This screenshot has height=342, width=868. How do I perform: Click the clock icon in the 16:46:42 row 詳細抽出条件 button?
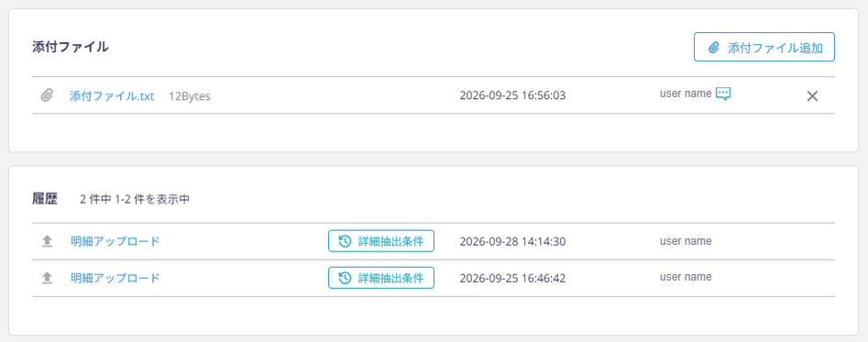pyautogui.click(x=345, y=278)
